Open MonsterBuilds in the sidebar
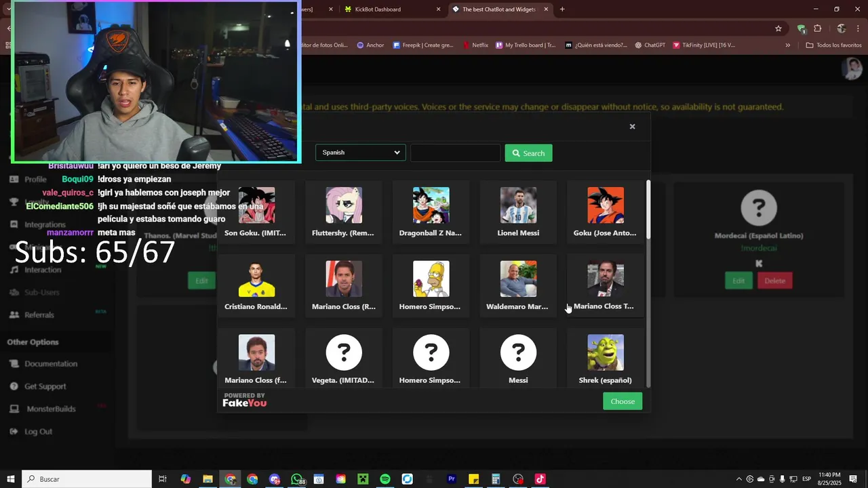Viewport: 868px width, 488px height. point(51,409)
